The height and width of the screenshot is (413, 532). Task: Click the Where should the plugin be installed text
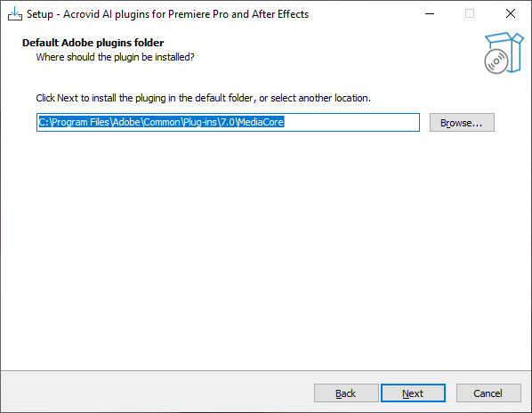116,57
